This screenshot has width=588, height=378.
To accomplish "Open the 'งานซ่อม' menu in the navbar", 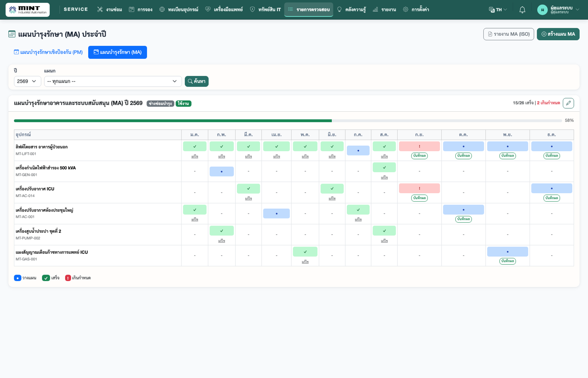I will tap(110, 10).
